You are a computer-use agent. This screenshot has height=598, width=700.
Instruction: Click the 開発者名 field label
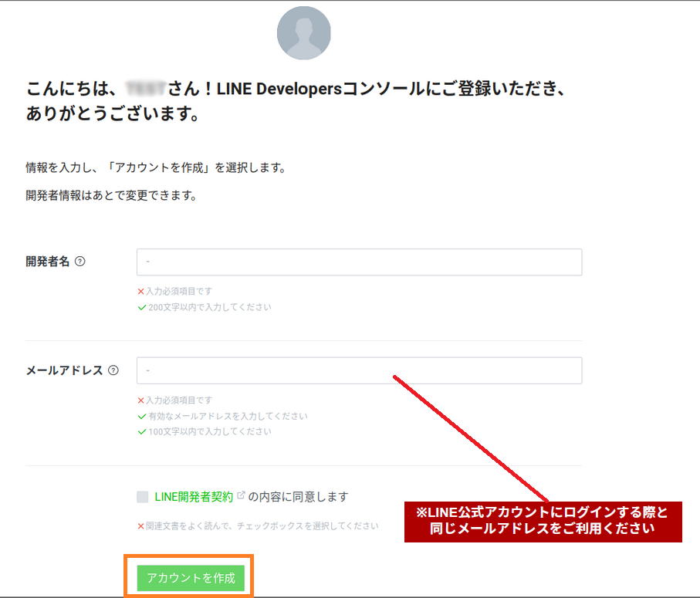point(48,262)
